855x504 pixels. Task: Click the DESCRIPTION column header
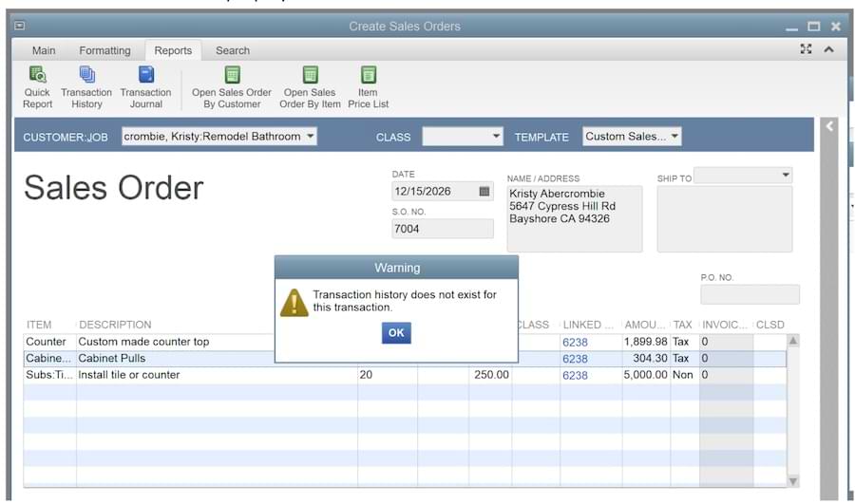[115, 325]
